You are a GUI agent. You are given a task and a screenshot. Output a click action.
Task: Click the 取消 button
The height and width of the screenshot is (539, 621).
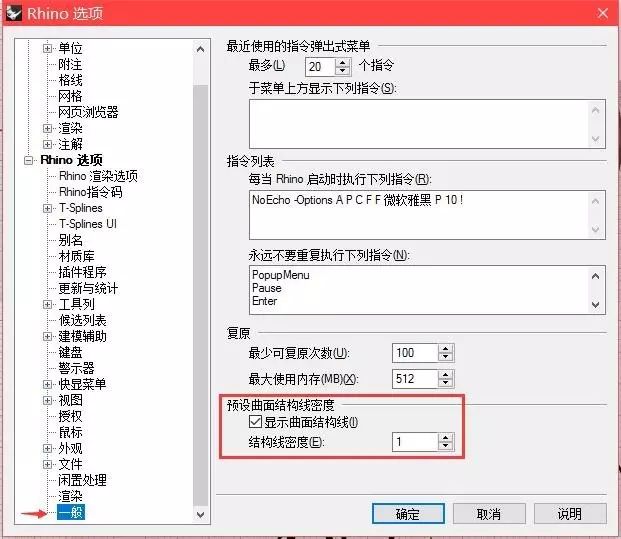(x=488, y=514)
